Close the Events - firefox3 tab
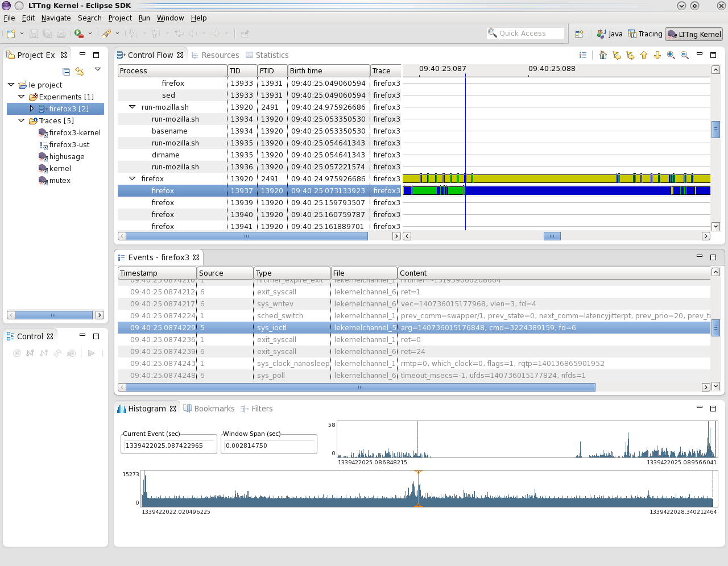The image size is (728, 566). pyautogui.click(x=196, y=257)
